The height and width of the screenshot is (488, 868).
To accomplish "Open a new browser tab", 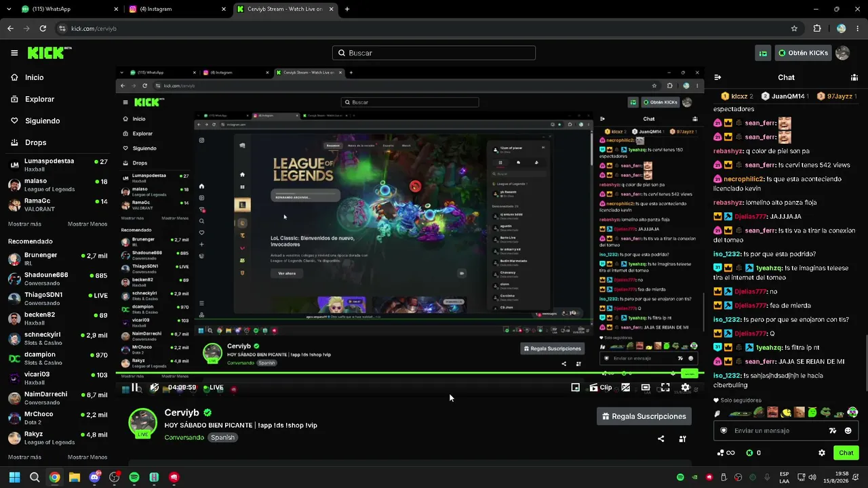I will [347, 9].
